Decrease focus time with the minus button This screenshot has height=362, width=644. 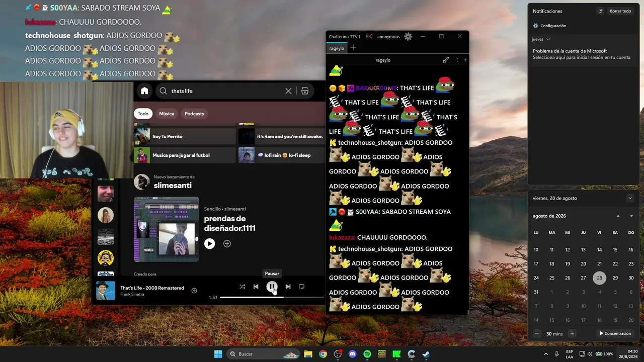537,333
